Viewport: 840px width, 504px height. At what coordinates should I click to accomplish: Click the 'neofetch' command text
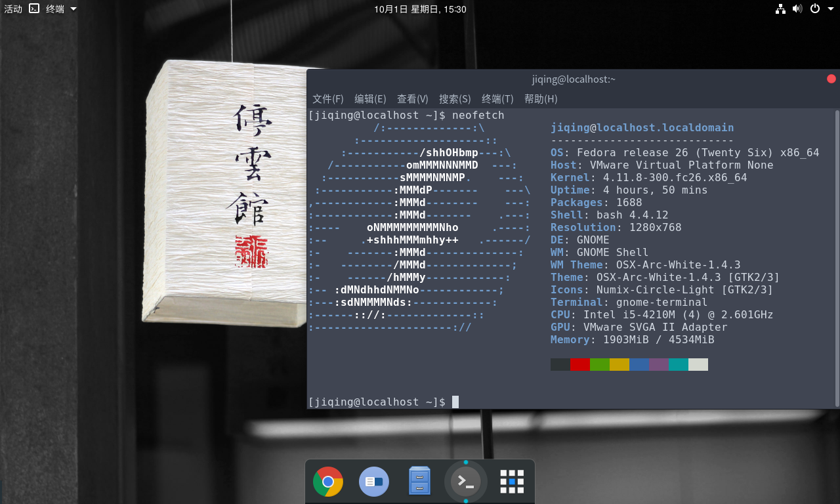click(478, 115)
